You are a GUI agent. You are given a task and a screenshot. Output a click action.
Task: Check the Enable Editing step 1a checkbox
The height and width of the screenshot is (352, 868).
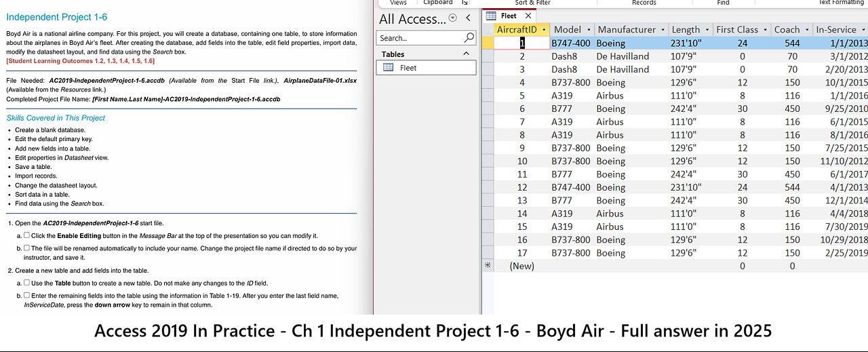click(x=26, y=235)
